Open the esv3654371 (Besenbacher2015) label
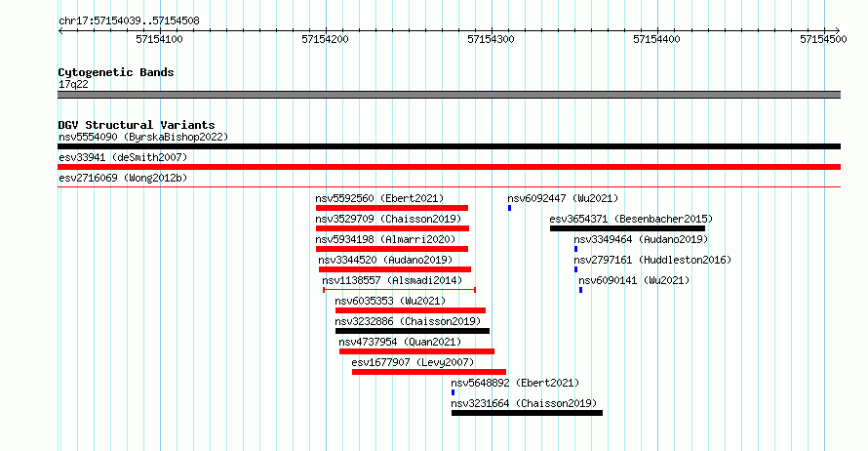Screen dimensions: 868x451 pos(631,219)
